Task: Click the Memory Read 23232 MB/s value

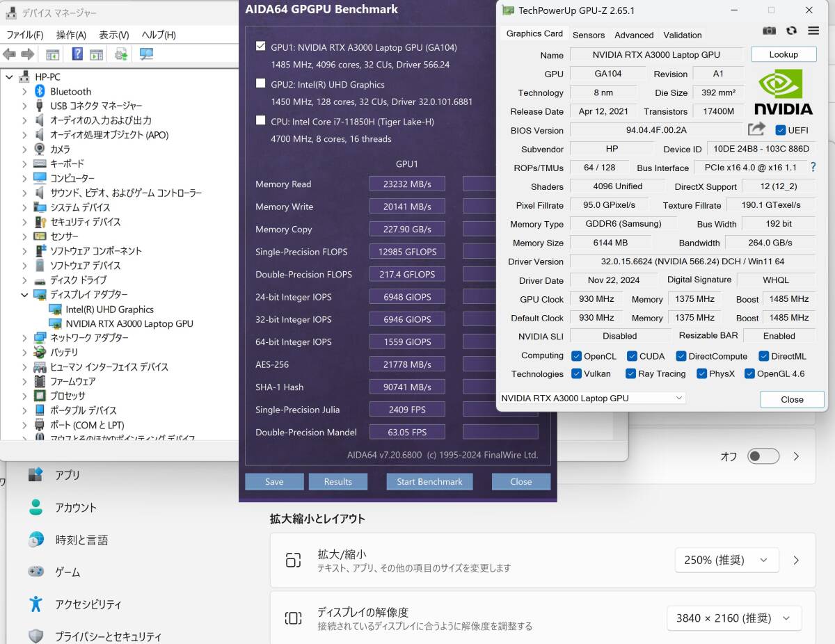Action: click(407, 184)
